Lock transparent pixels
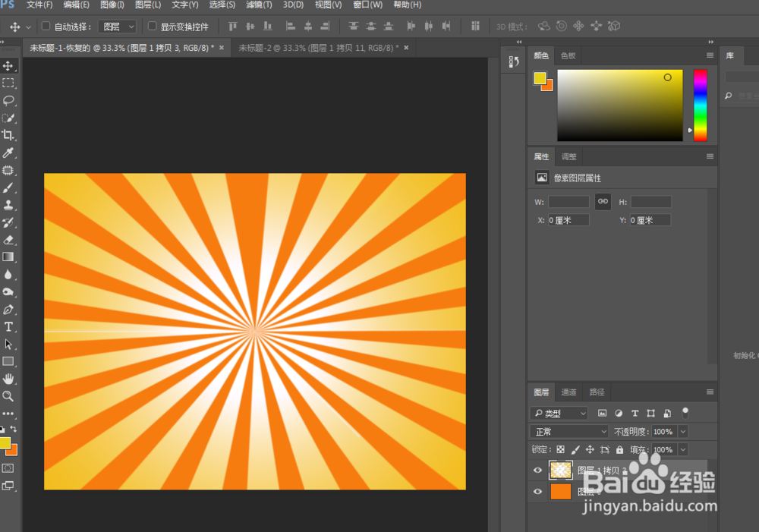Screen dimensions: 759x532 click(560, 450)
